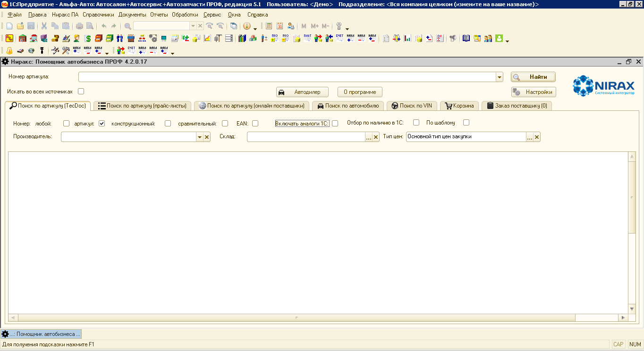Click the round info (i) help icon
Image resolution: width=644 pixels, height=351 pixels.
[x=247, y=26]
